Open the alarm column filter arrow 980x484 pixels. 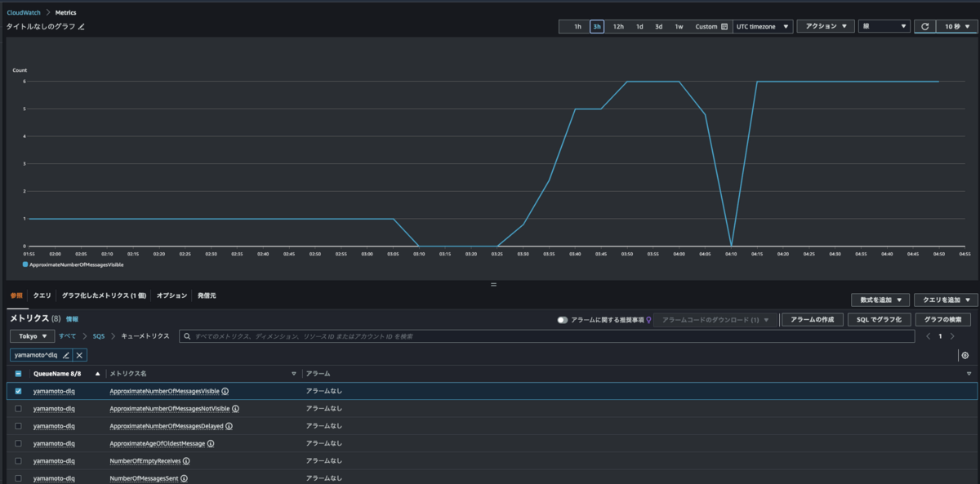pyautogui.click(x=969, y=374)
